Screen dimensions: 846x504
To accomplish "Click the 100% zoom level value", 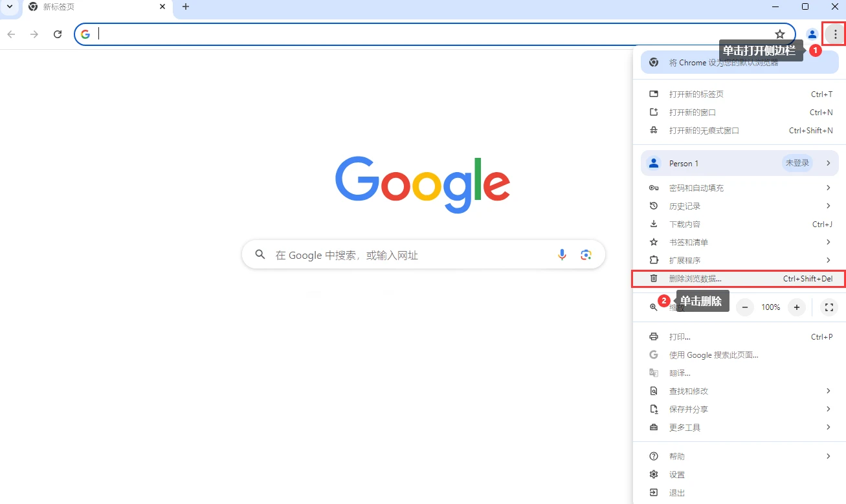I will pos(771,307).
